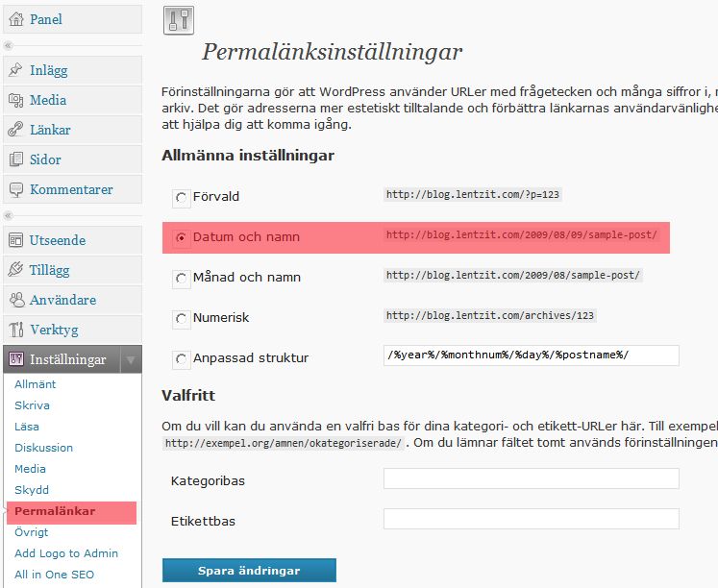Click the Kategoribas text field
Image resolution: width=718 pixels, height=588 pixels.
(x=531, y=478)
